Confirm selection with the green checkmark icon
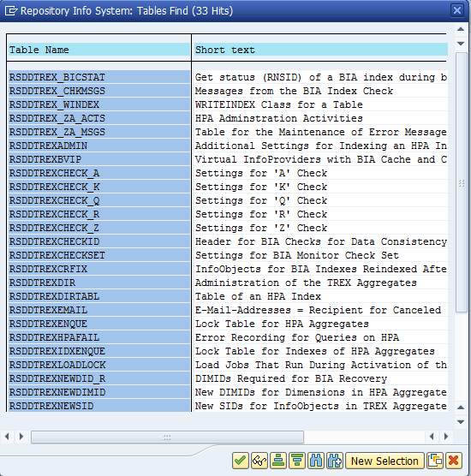The height and width of the screenshot is (476, 471). [x=241, y=461]
